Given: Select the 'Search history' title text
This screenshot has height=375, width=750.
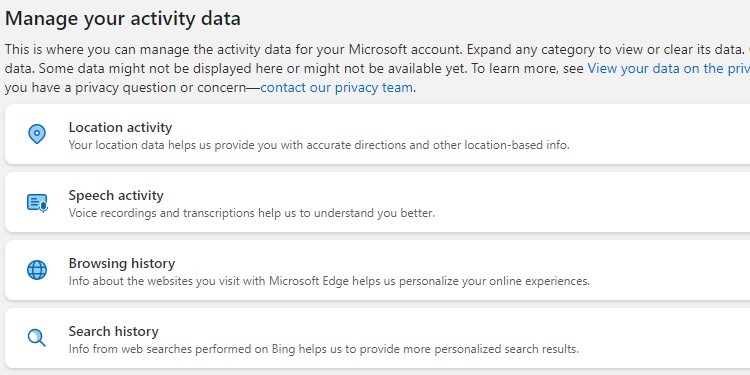Looking at the screenshot, I should tap(113, 331).
